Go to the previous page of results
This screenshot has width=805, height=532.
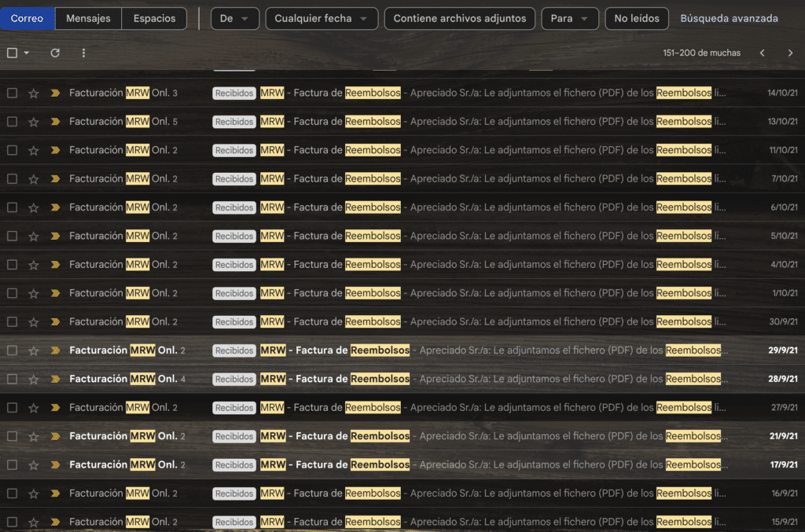click(762, 53)
